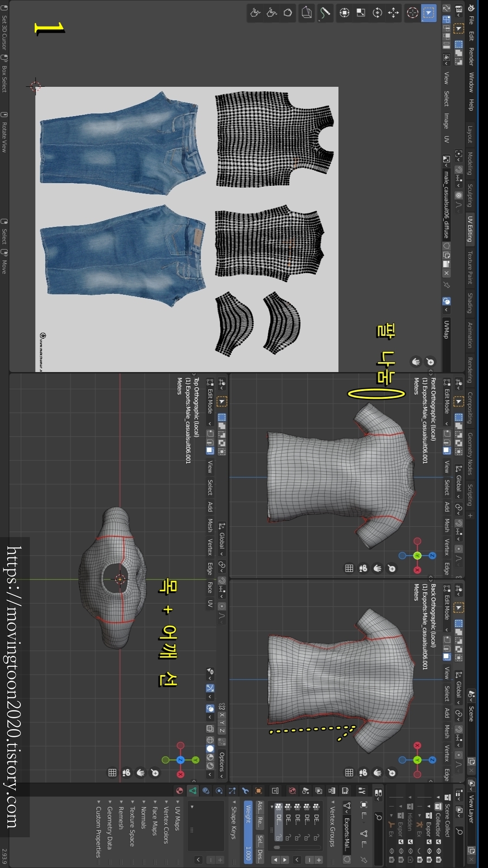Open the Modifier wrench tab in Properties
This screenshot has height=868, width=488.
coord(245,791)
